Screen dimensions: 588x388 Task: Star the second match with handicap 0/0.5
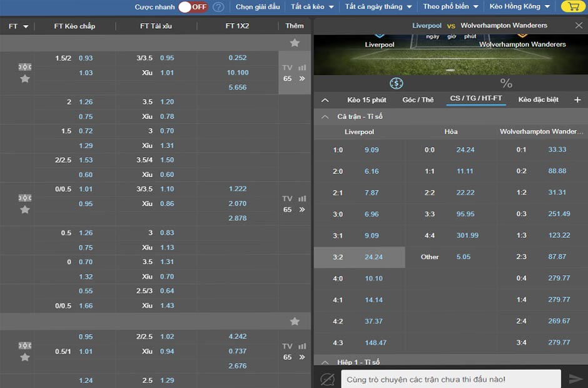pos(25,210)
